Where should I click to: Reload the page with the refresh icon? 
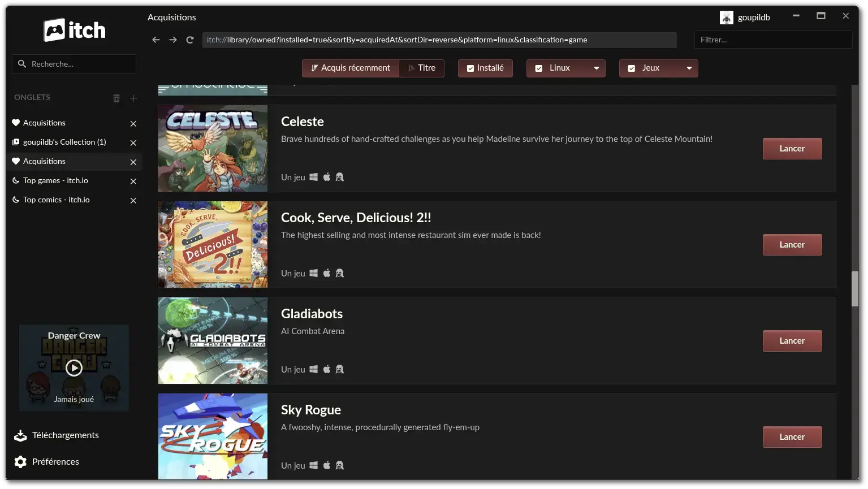190,40
